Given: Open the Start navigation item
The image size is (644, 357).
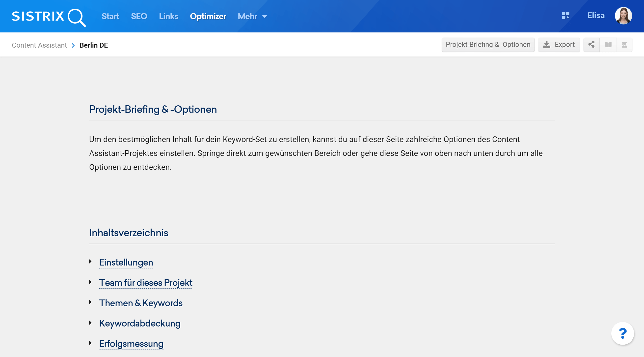Looking at the screenshot, I should pos(110,17).
